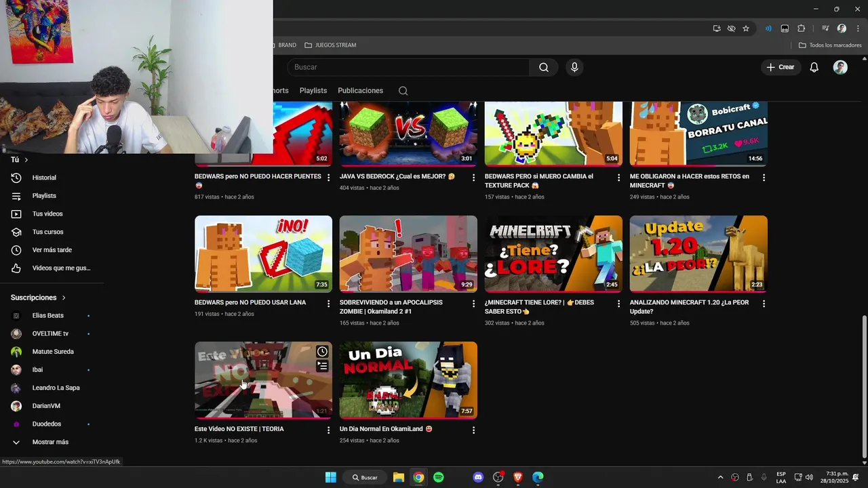The width and height of the screenshot is (868, 488).
Task: Open taskbar volume control
Action: tap(809, 477)
